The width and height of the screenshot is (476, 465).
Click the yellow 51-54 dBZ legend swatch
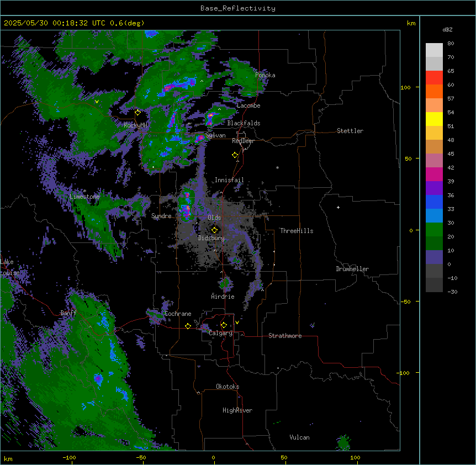pyautogui.click(x=434, y=119)
